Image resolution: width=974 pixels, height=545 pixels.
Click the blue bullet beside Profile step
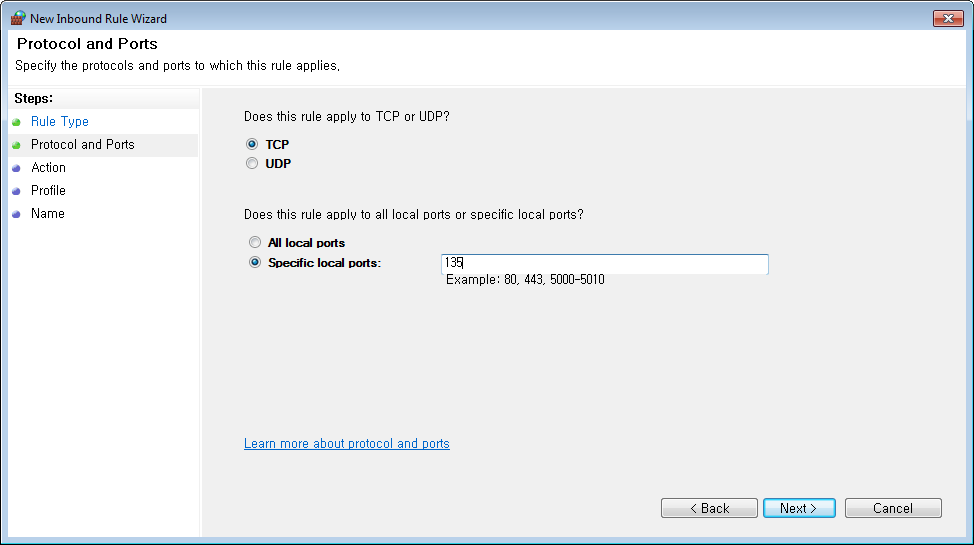point(17,191)
